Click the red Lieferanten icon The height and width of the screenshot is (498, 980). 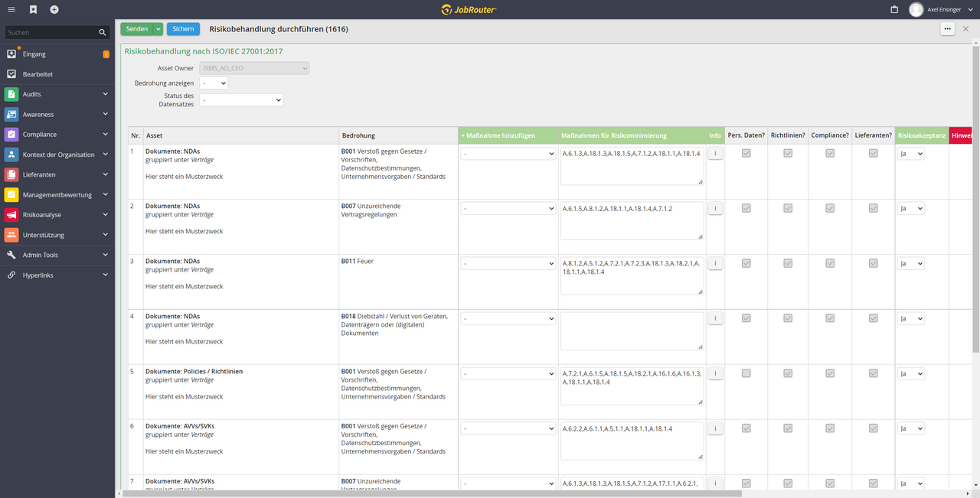(x=11, y=174)
